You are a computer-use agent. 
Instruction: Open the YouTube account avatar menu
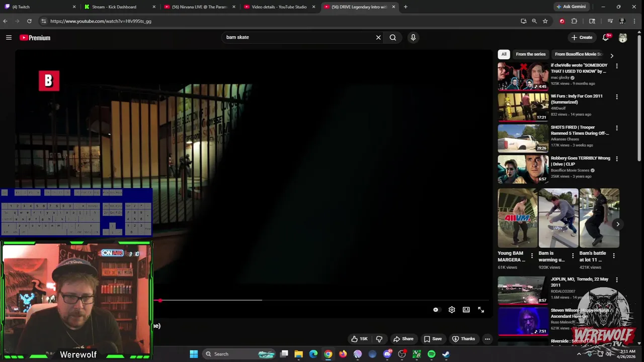623,38
